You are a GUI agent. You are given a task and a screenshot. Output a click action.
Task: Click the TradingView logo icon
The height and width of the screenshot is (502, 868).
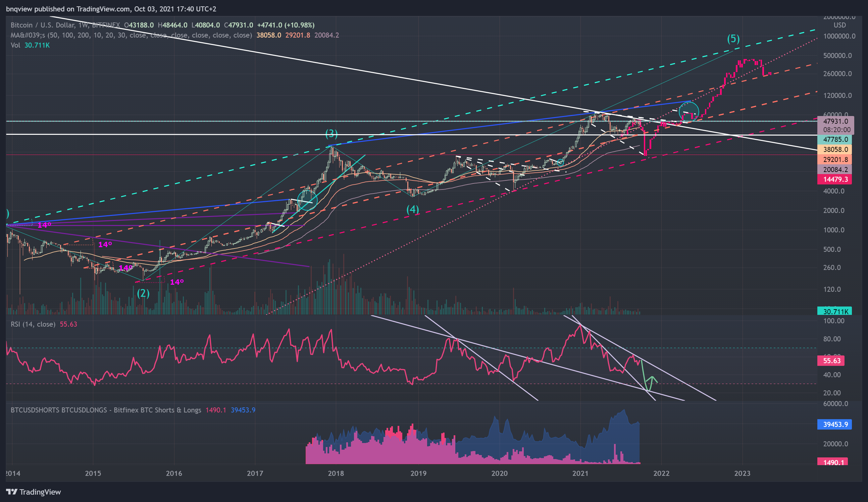coord(11,492)
